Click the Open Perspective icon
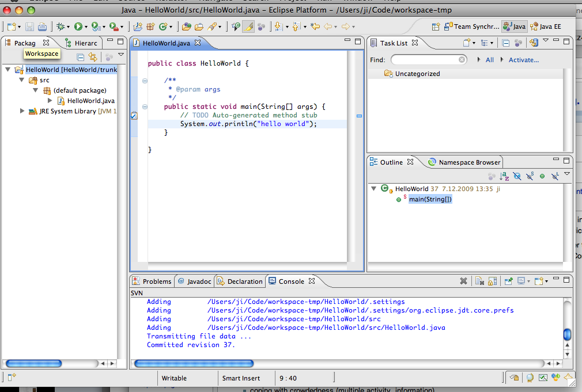This screenshot has height=392, width=582. 436,26
